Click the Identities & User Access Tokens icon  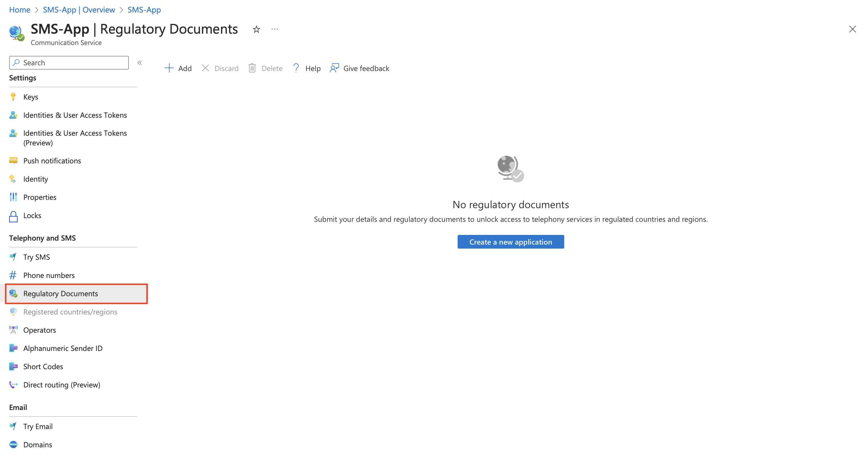[x=13, y=115]
